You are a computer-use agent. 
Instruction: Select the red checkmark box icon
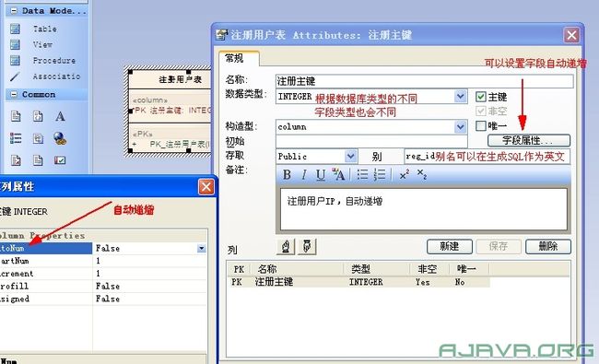click(60, 160)
